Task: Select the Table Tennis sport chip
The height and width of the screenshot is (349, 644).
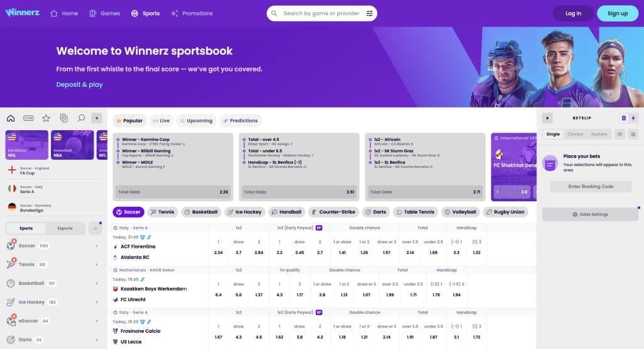Action: click(415, 212)
